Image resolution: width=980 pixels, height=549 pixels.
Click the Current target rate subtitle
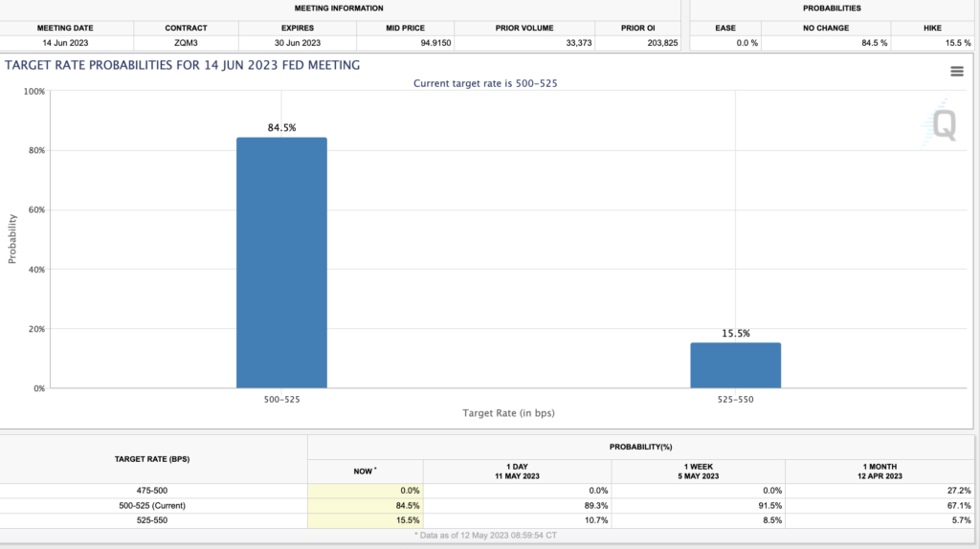pyautogui.click(x=485, y=84)
